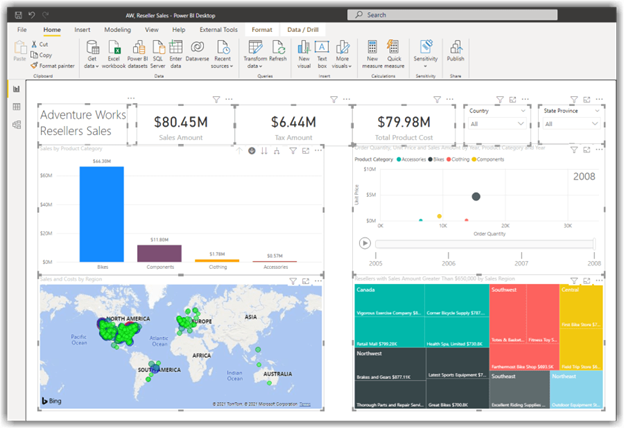Open Model view in left sidebar
The image size is (624, 428).
pos(16,123)
